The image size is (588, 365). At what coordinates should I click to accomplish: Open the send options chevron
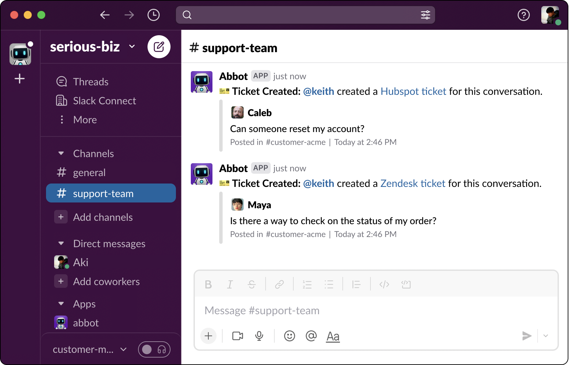(x=545, y=336)
